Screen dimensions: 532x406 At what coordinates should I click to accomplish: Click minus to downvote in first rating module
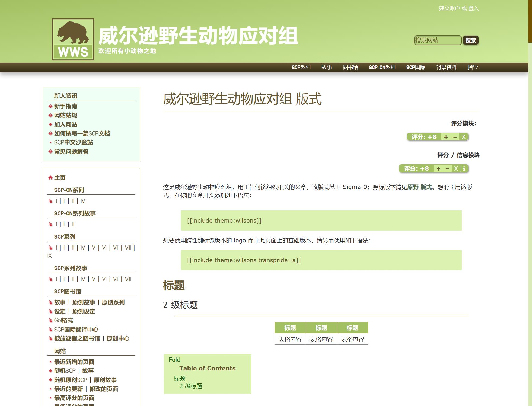(455, 137)
